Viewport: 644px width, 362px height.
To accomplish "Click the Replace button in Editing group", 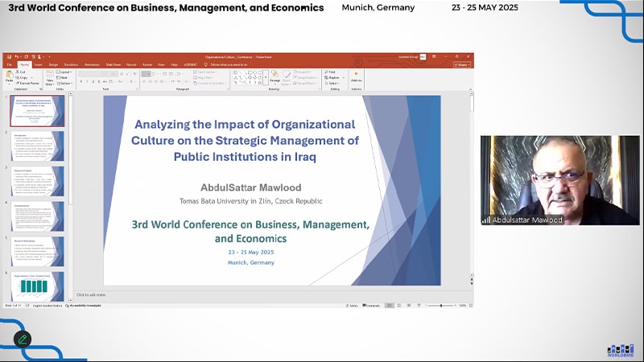I will pyautogui.click(x=333, y=77).
